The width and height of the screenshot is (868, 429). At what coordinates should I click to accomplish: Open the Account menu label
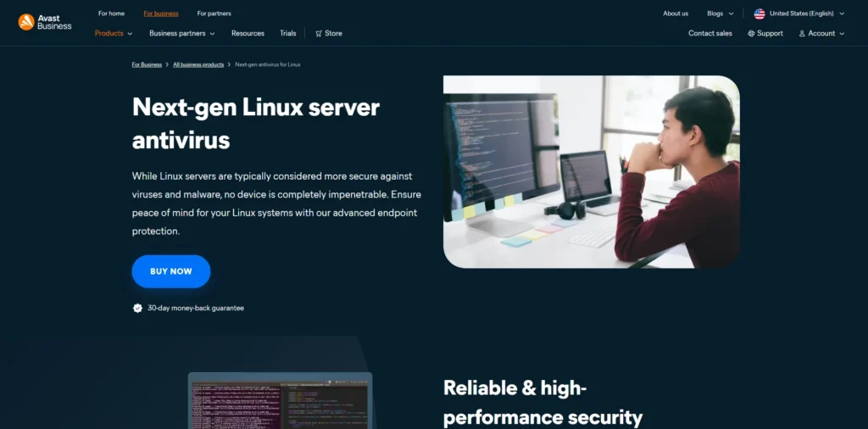pyautogui.click(x=821, y=33)
